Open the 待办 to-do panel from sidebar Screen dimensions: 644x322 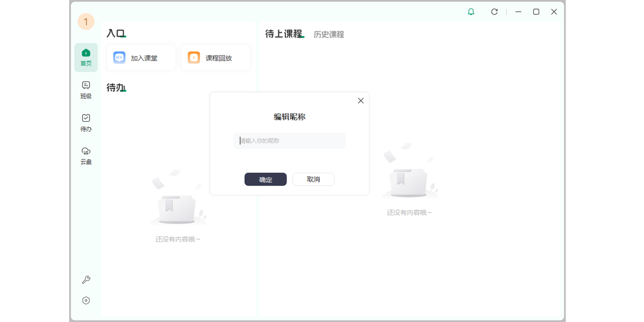86,122
